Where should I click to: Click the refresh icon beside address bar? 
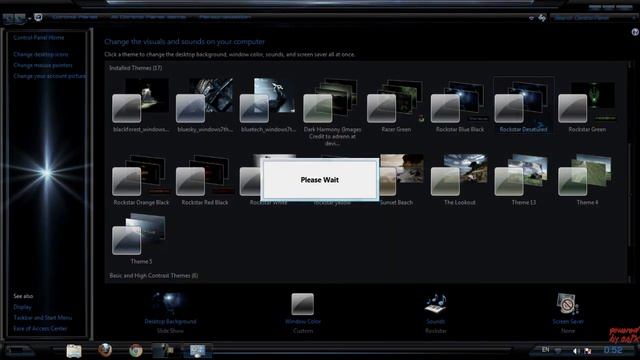(542, 18)
